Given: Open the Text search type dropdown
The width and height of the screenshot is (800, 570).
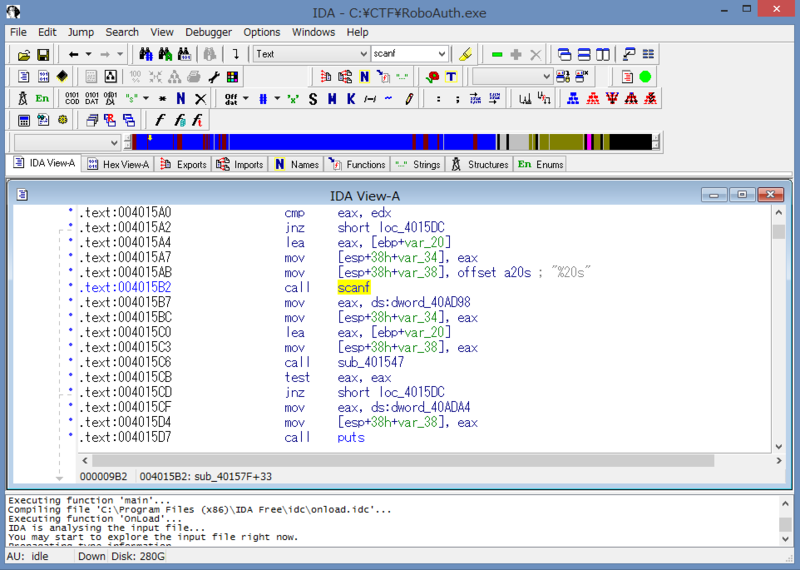Looking at the screenshot, I should 363,54.
